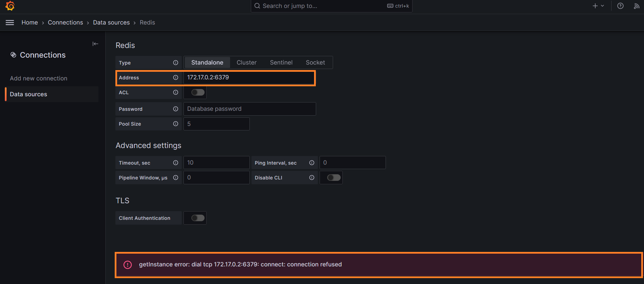This screenshot has width=644, height=284.
Task: Click info icon next to Pipeline Window
Action: point(176,178)
